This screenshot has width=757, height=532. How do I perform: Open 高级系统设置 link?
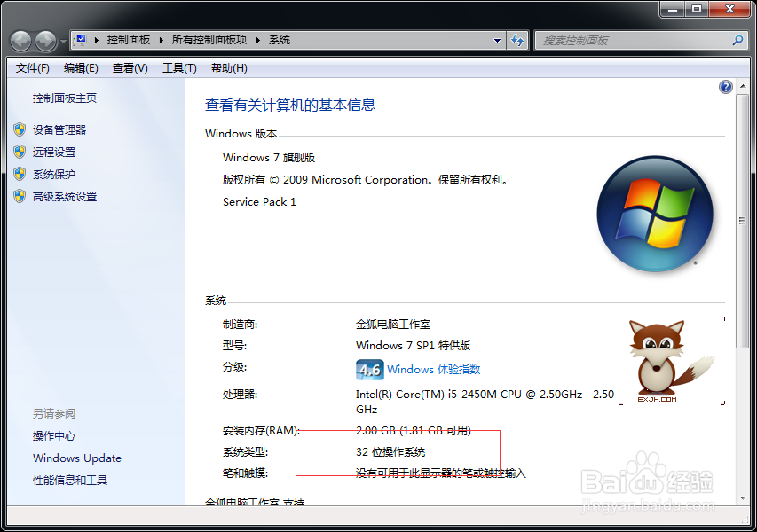65,196
